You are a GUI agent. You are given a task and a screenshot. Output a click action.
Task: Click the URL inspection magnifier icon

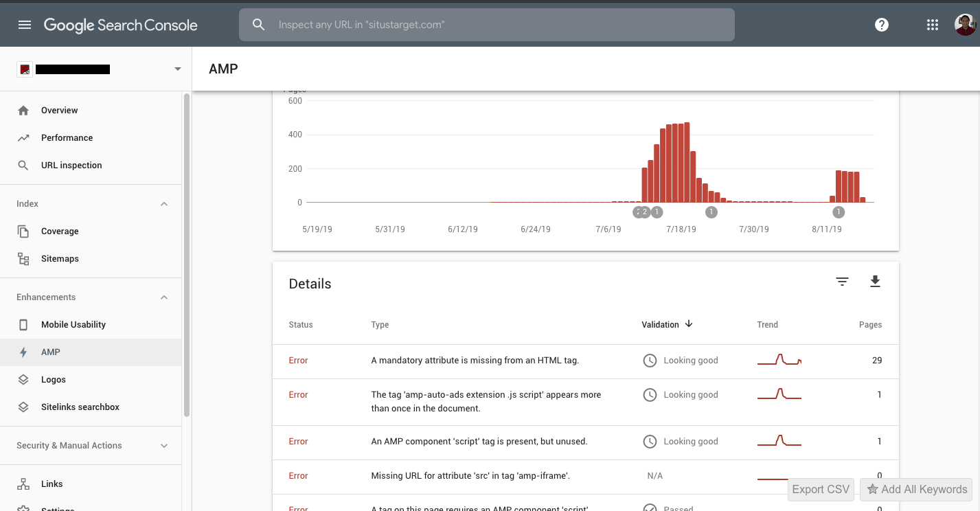pyautogui.click(x=23, y=166)
